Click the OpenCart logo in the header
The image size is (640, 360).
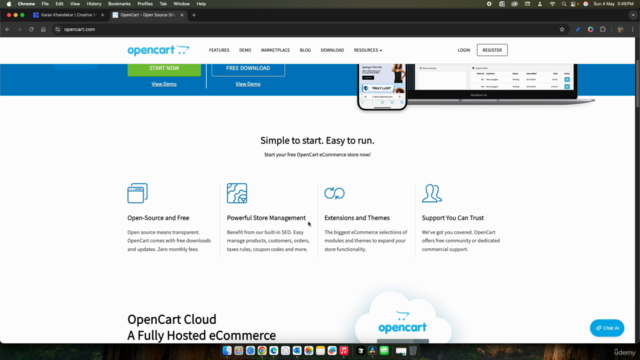pyautogui.click(x=158, y=50)
